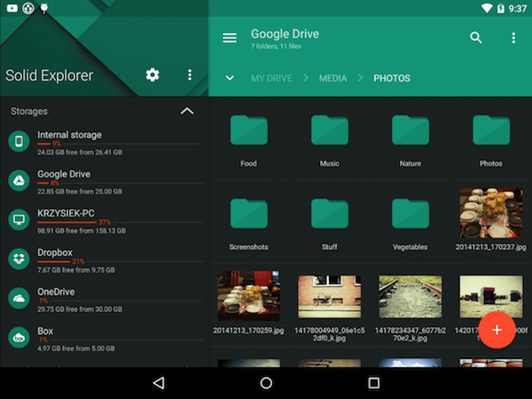The height and width of the screenshot is (399, 532).
Task: Tap the Android debug bug notification icon
Action: tap(44, 8)
